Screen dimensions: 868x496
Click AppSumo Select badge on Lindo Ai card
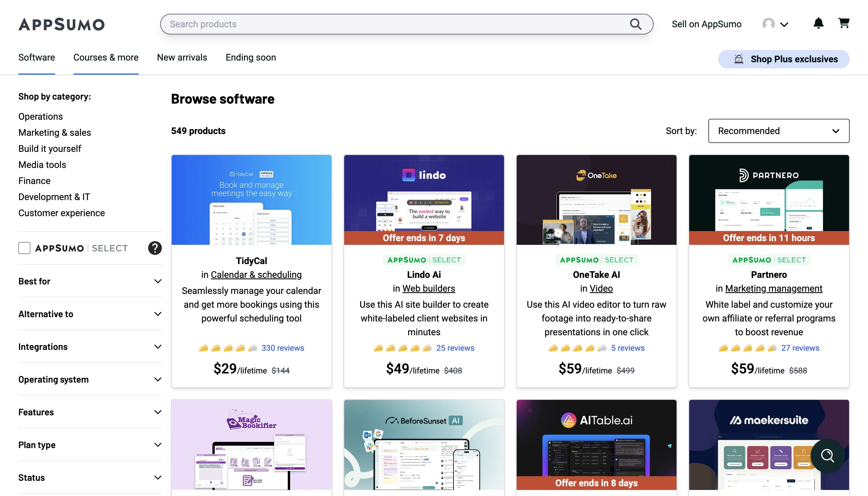click(x=424, y=260)
